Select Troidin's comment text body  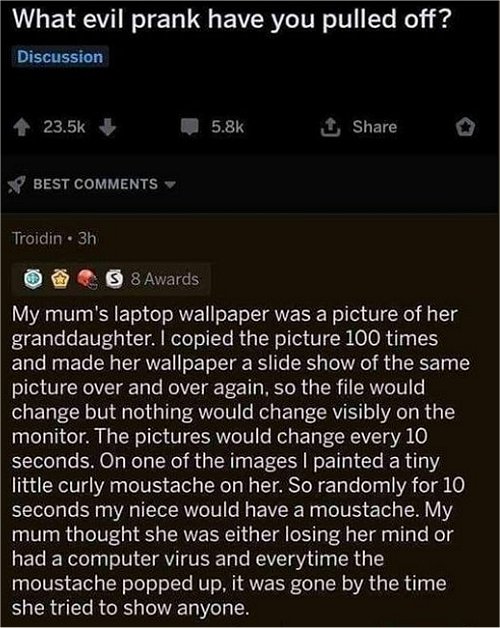[x=240, y=461]
